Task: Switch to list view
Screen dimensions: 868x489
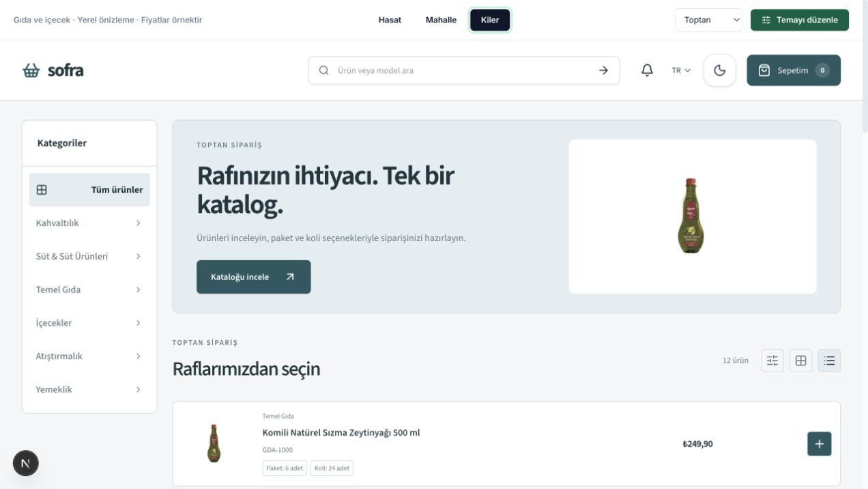Action: click(x=829, y=361)
